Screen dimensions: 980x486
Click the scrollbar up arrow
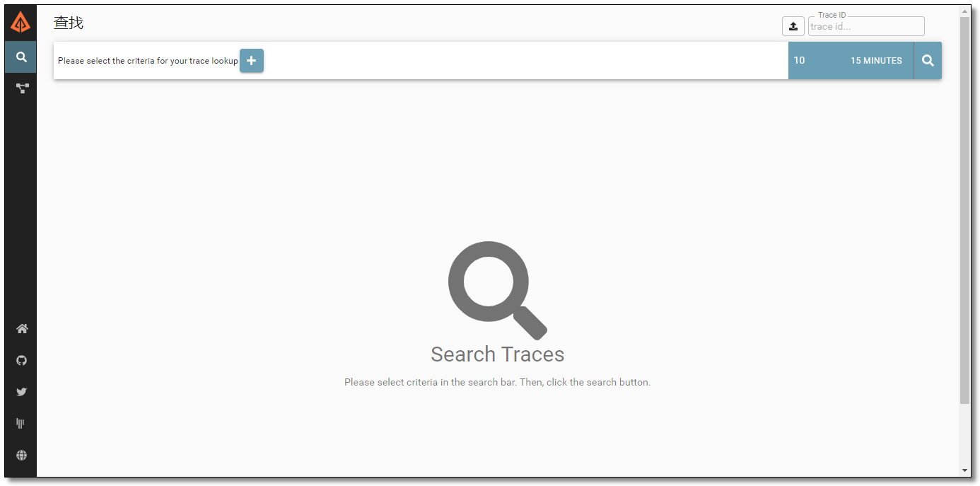click(965, 11)
